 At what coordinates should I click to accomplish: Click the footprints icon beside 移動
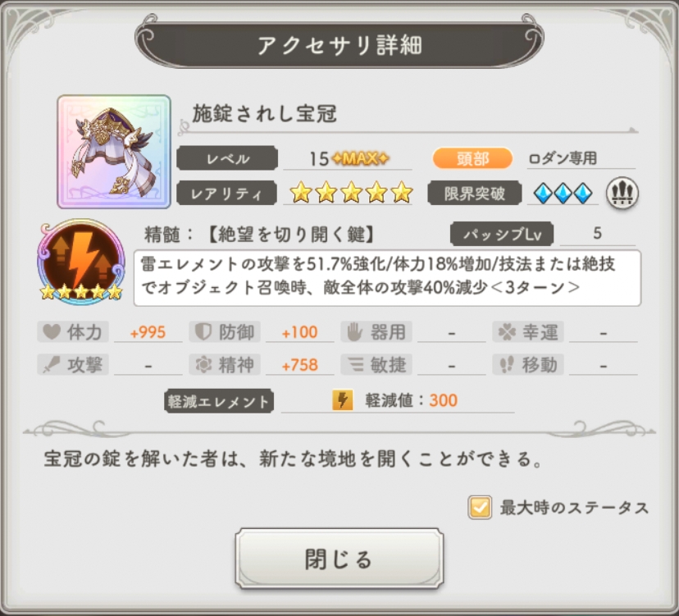click(x=507, y=365)
